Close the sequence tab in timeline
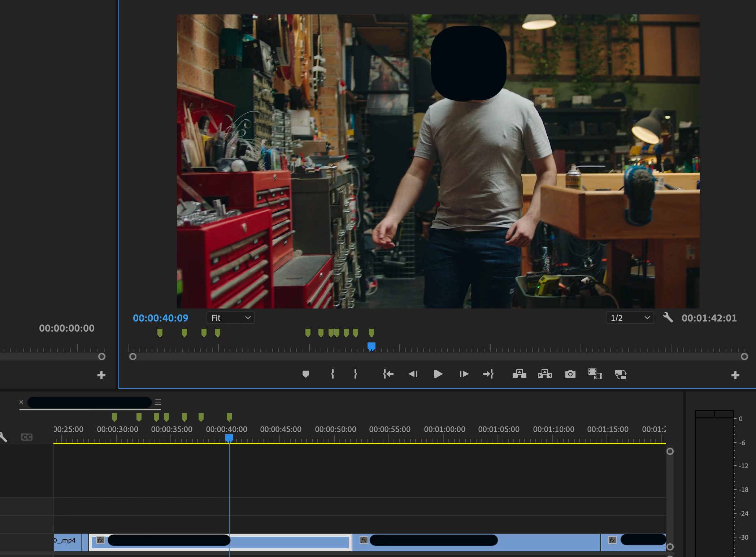Screen dimensions: 756x557 tap(21, 402)
